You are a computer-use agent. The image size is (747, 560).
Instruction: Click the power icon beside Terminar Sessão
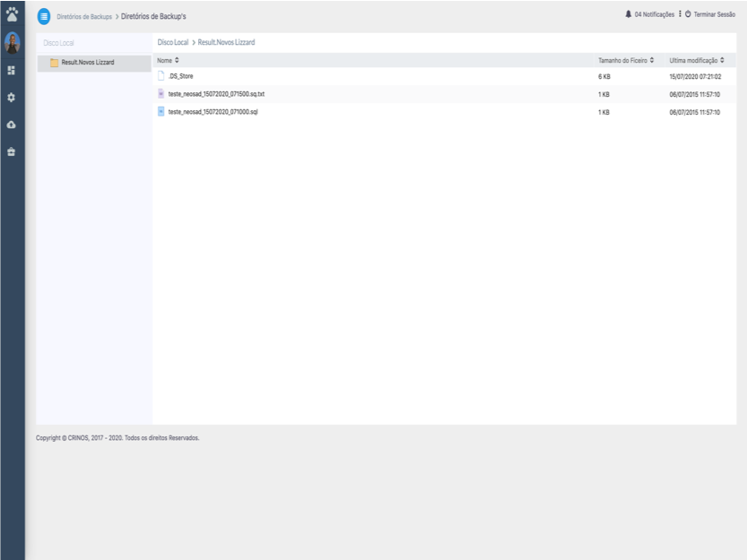pyautogui.click(x=688, y=14)
